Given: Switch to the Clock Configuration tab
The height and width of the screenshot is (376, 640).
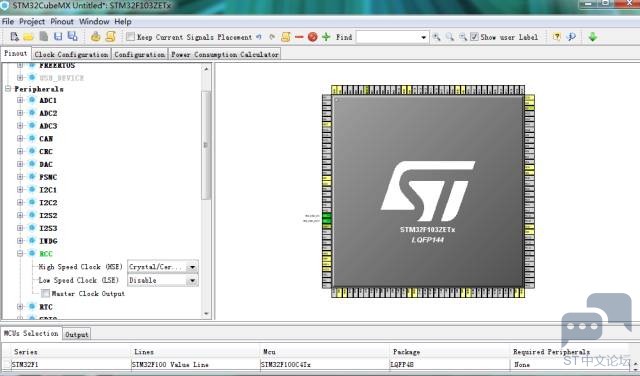Looking at the screenshot, I should tap(71, 54).
